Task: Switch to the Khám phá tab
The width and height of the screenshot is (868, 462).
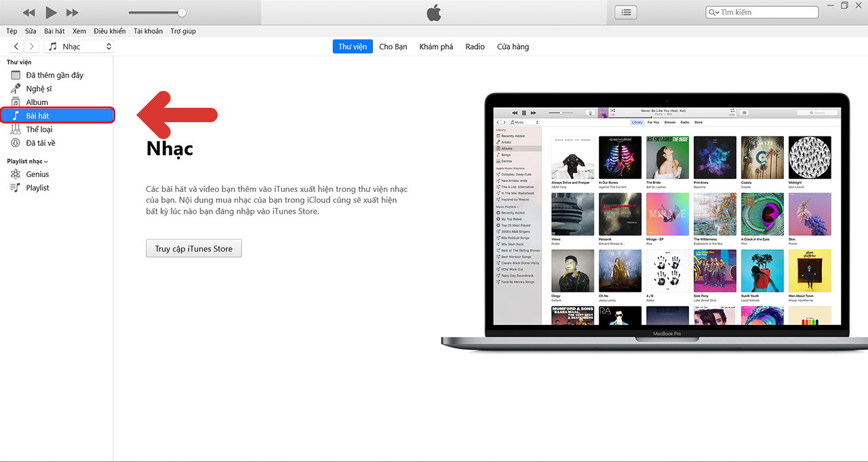Action: pos(436,46)
